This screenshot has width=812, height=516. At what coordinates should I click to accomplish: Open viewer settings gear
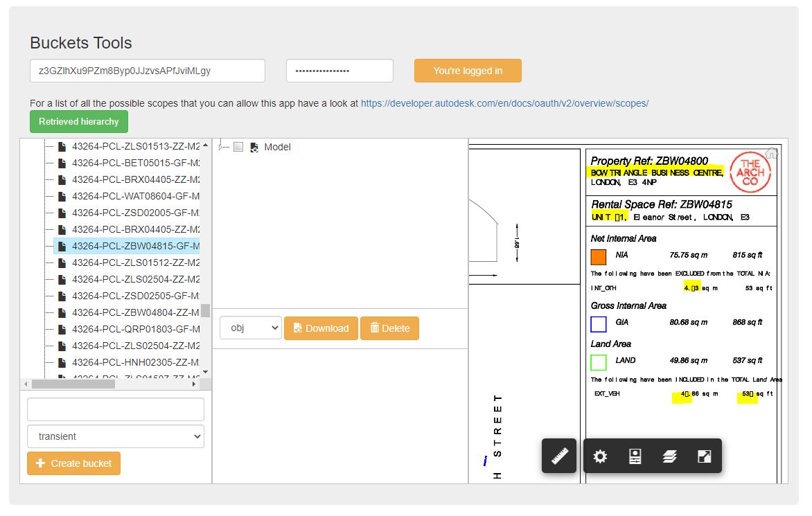[600, 456]
